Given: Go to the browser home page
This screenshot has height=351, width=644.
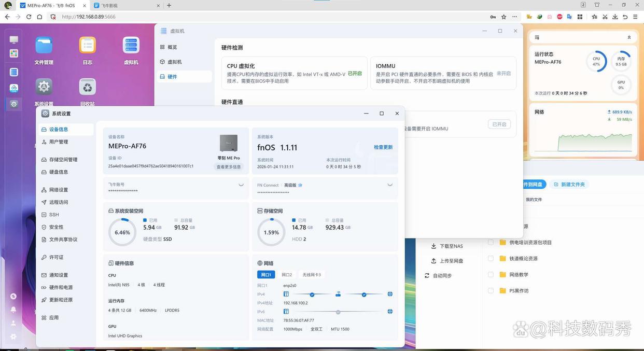Looking at the screenshot, I should pos(39,17).
